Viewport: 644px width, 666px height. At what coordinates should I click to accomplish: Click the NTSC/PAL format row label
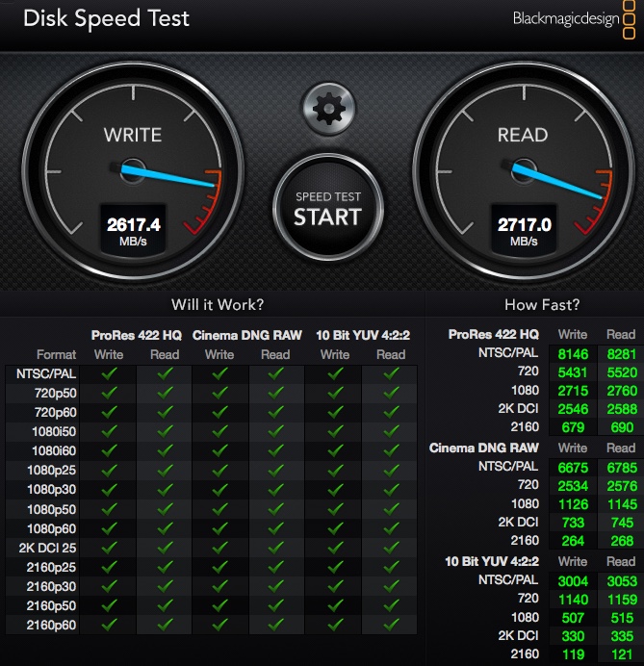[46, 373]
